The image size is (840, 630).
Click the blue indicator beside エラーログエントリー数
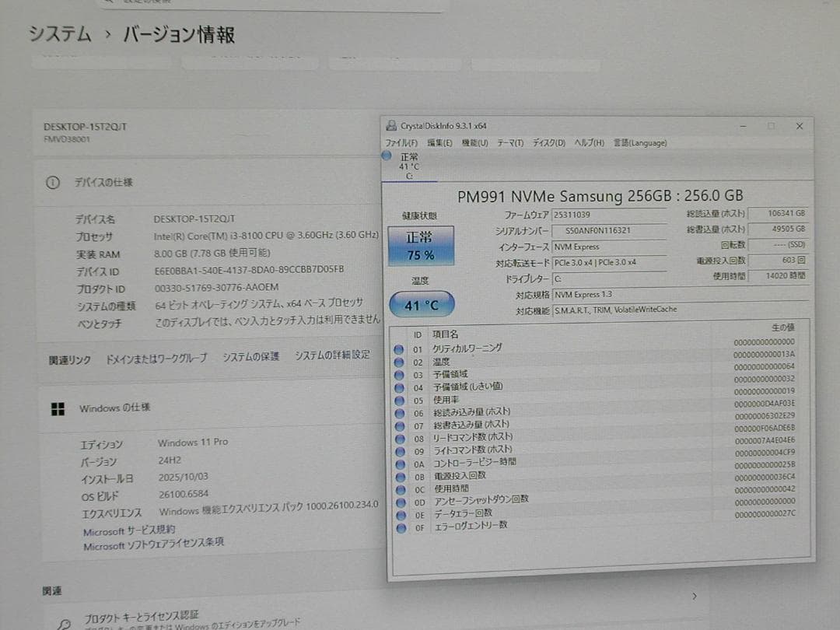pyautogui.click(x=400, y=527)
